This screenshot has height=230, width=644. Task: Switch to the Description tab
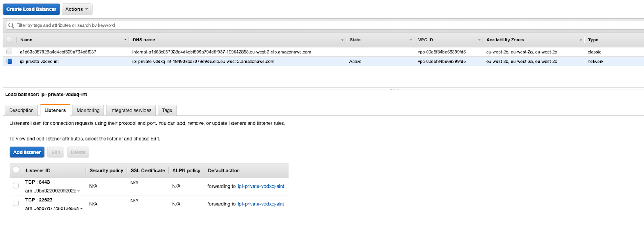pos(22,110)
